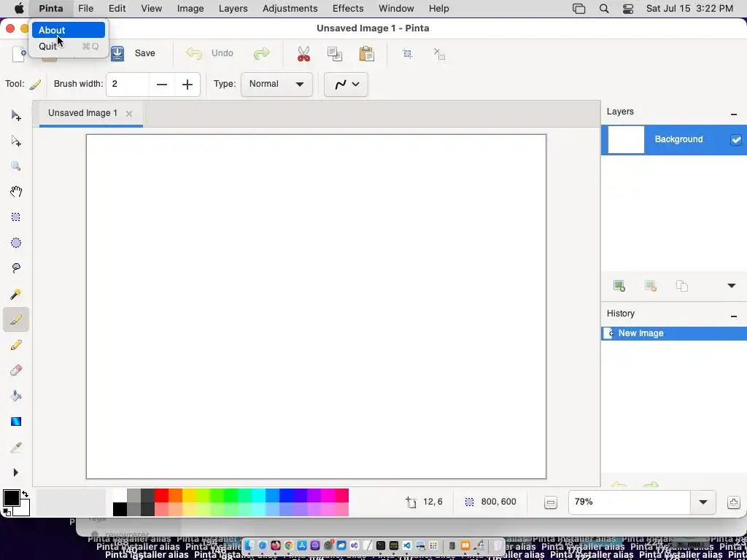Click the Paste clipboard icon
Viewport: 747px width, 560px height.
(x=366, y=54)
